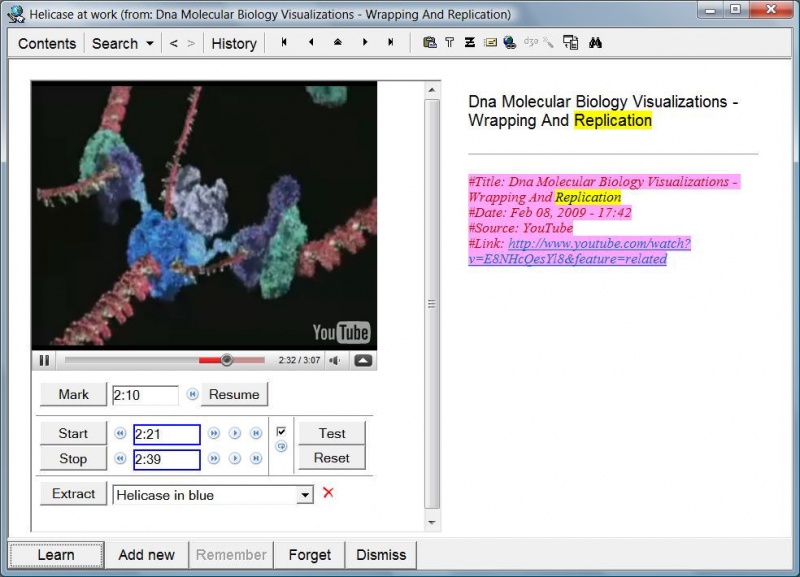Click the email envelope toolbar icon

tap(489, 42)
